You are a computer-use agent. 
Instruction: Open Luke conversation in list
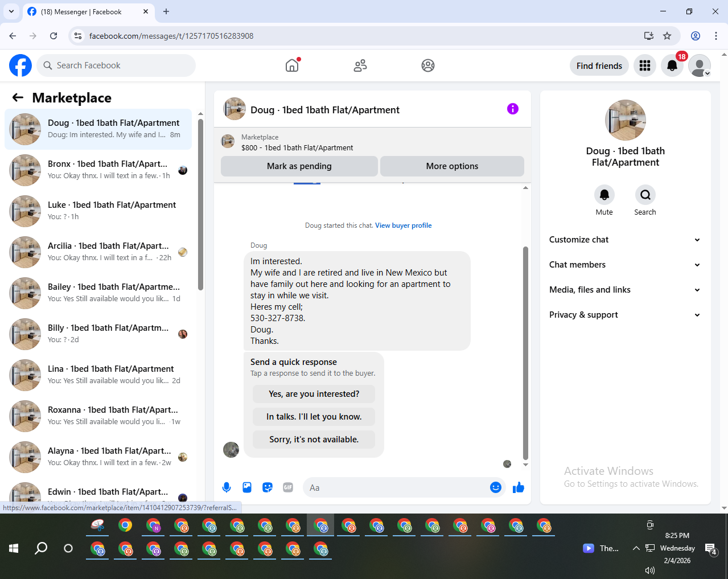[98, 211]
